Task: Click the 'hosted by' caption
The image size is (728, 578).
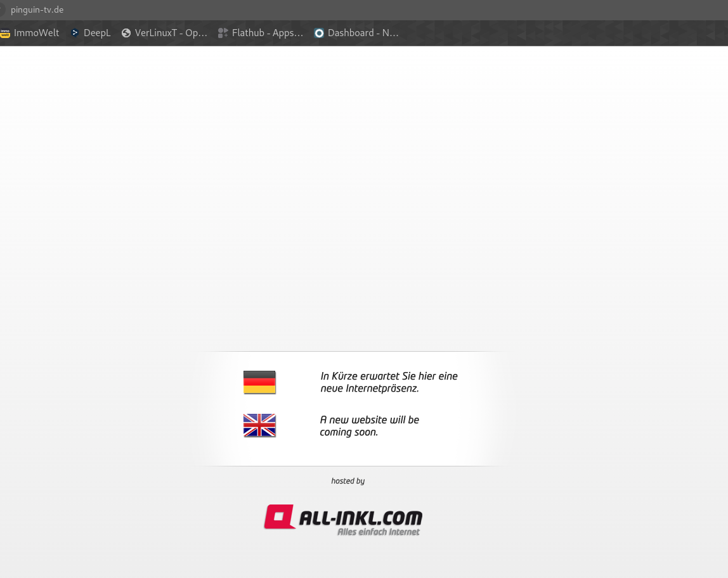Action: coord(348,481)
